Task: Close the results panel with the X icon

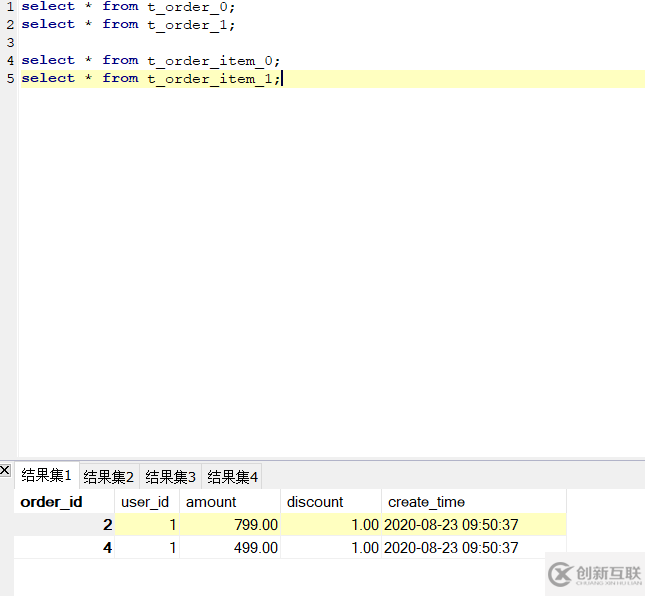Action: pyautogui.click(x=6, y=470)
